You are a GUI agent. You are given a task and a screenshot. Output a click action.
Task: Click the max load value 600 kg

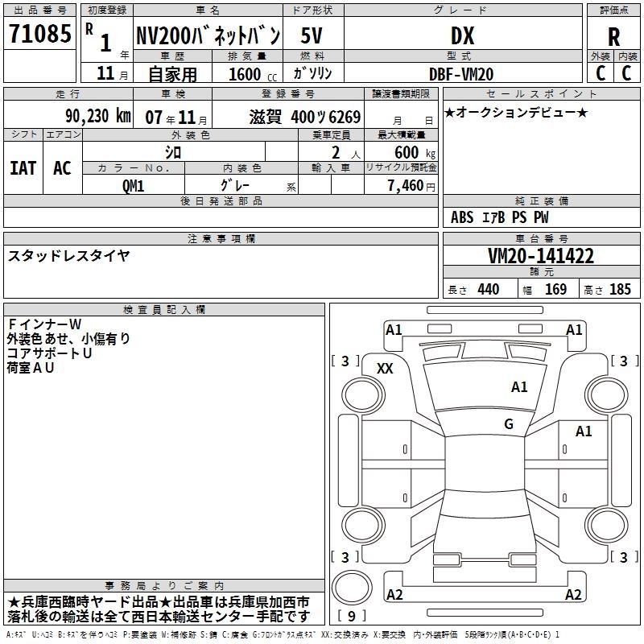415,152
